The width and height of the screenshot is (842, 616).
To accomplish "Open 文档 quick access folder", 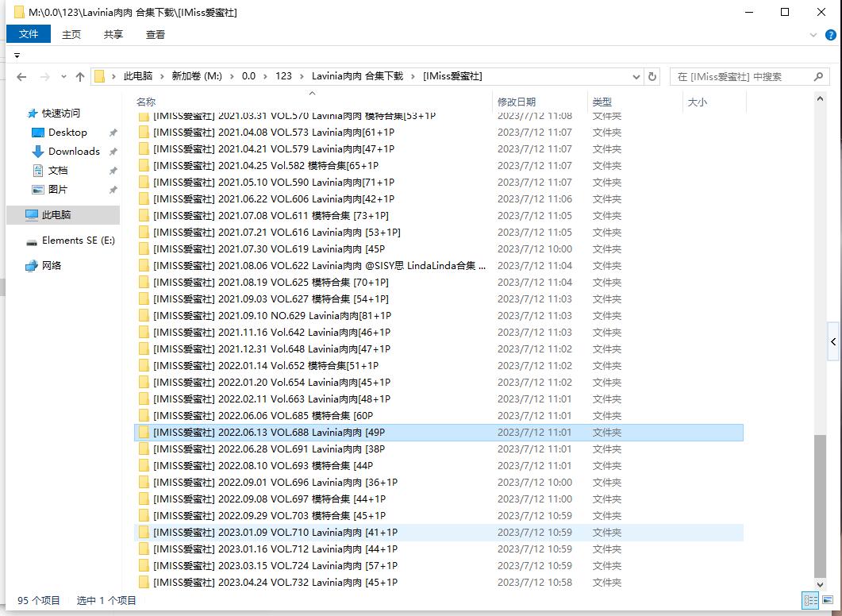I will point(58,170).
